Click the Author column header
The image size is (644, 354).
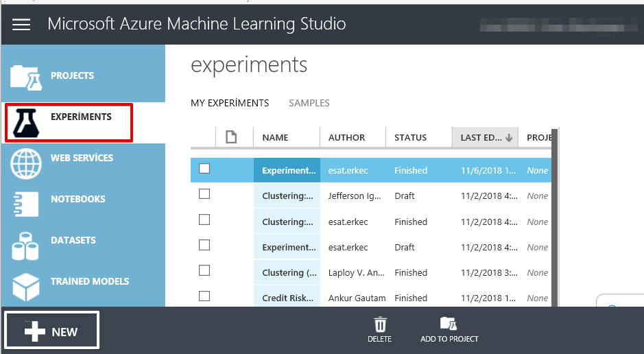(347, 138)
